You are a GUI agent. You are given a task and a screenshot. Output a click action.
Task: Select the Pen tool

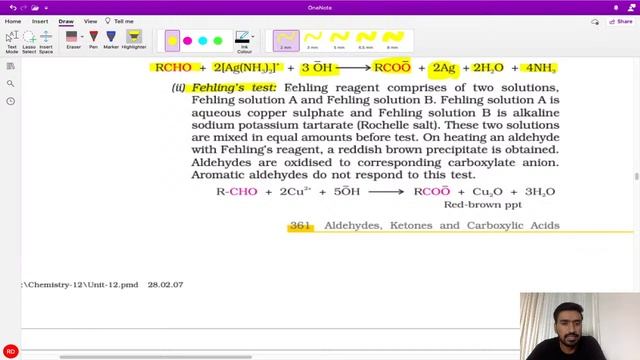(x=93, y=40)
